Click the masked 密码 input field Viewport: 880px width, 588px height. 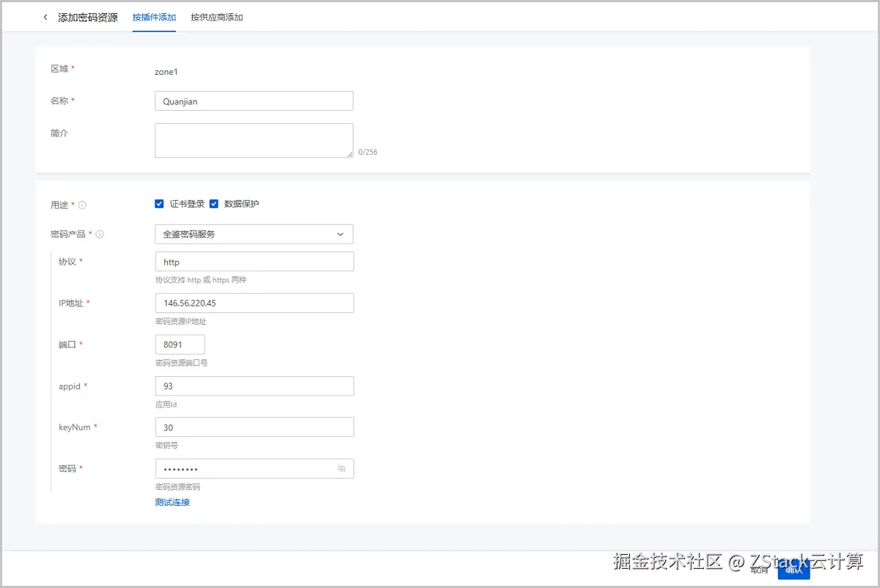pos(242,468)
